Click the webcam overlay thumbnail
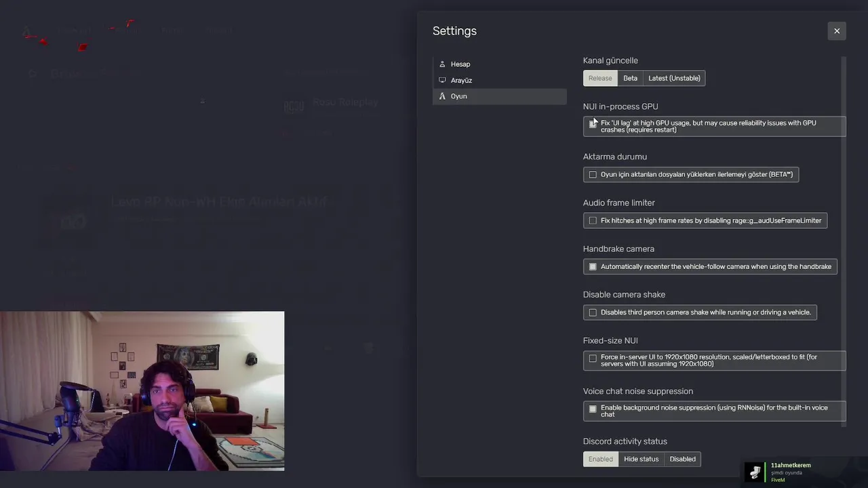 (x=142, y=391)
